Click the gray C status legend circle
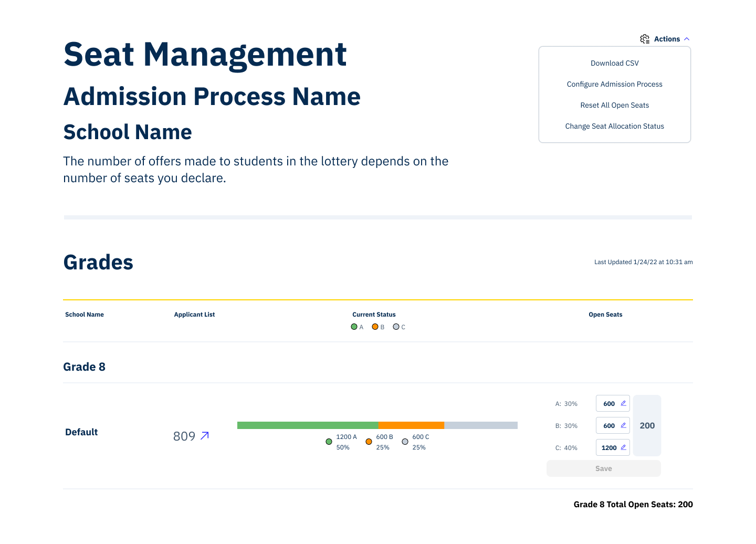Viewport: 756px width, 544px height. 396,327
